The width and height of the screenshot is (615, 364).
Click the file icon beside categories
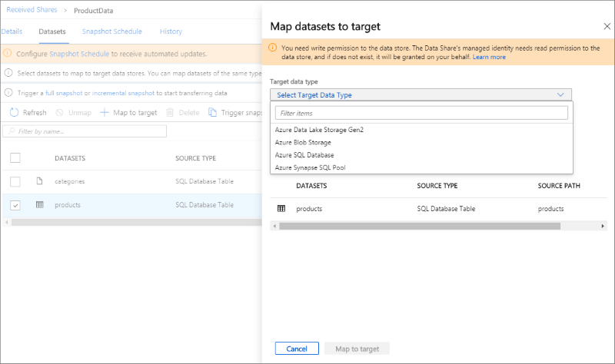point(39,181)
